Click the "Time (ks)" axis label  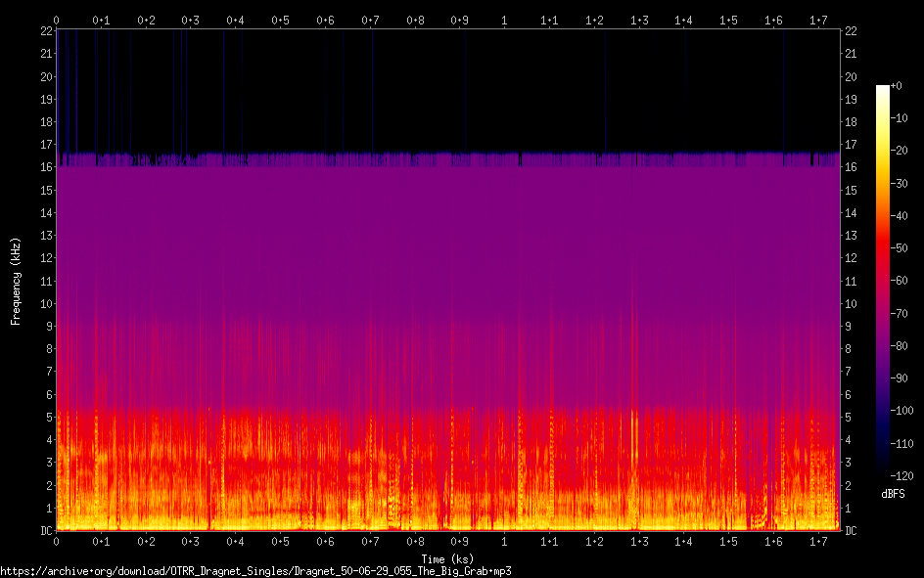coord(447,558)
